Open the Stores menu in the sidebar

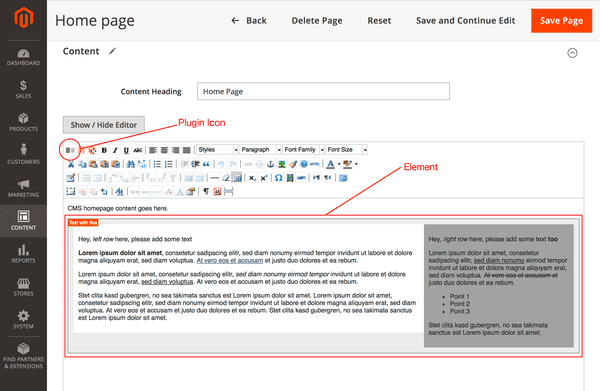(x=23, y=287)
